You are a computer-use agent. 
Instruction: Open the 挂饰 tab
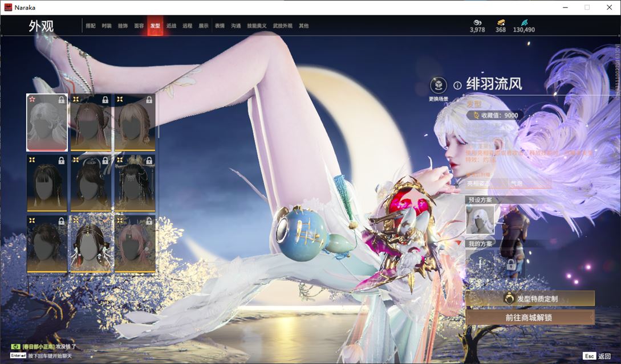pos(123,26)
